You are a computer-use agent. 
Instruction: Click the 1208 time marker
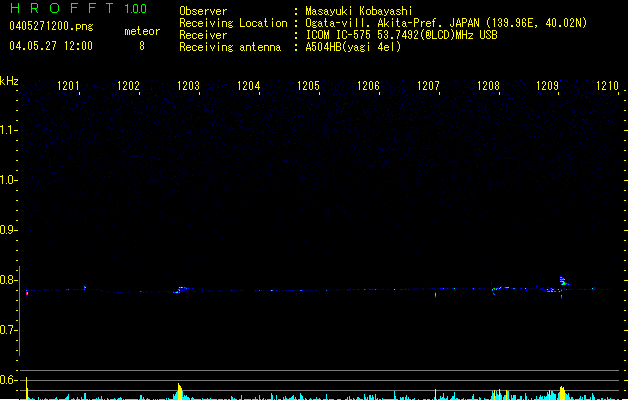(x=489, y=86)
